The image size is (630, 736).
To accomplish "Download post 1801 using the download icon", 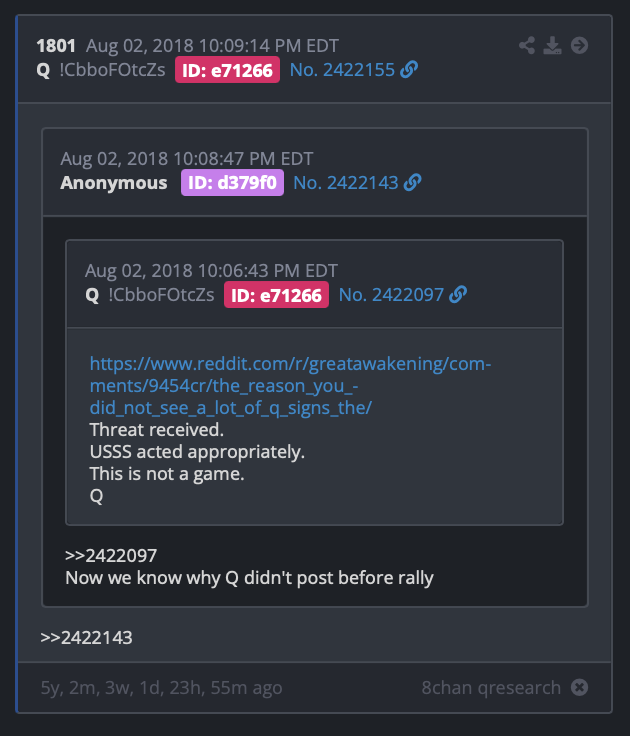I will 553,46.
